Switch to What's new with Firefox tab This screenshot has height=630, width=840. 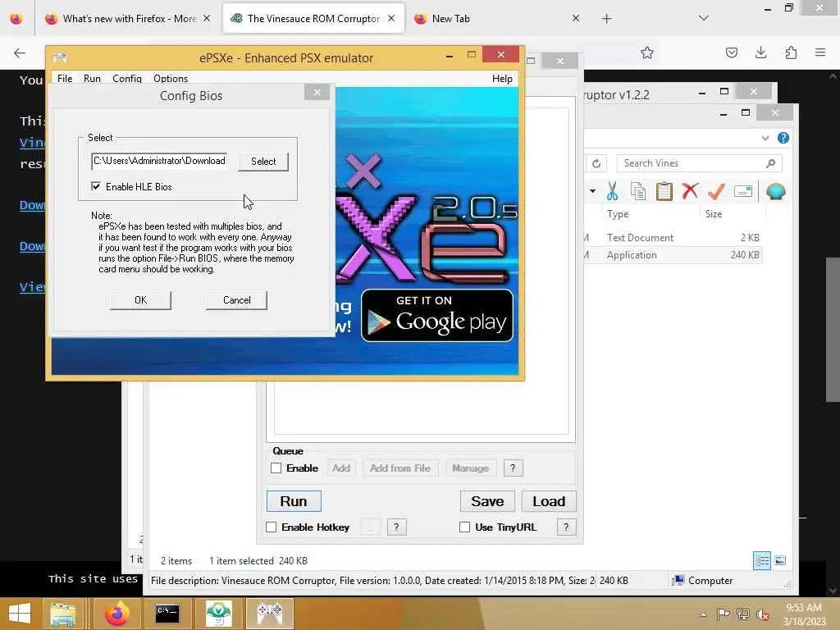tap(128, 19)
